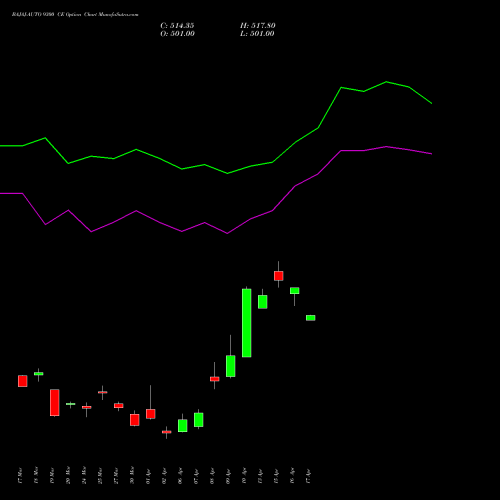This screenshot has width=500, height=500.
Task: Click the RAJAJAUTO chart title text
Action: [x=75, y=15]
